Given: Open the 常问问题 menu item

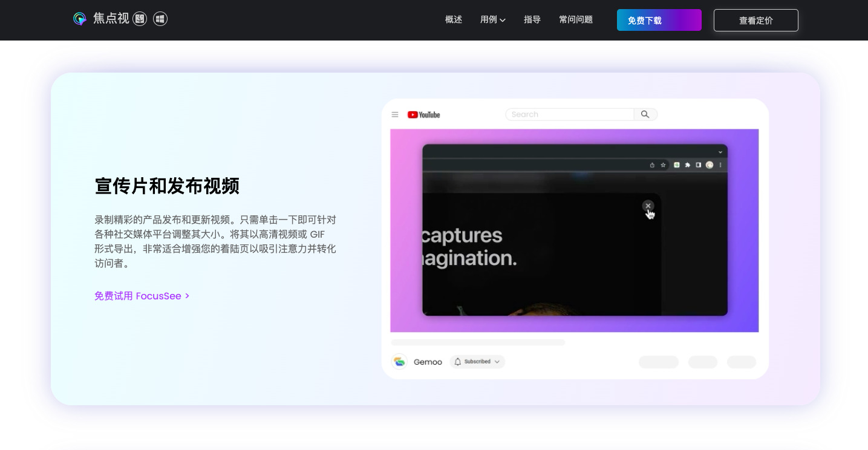Looking at the screenshot, I should [575, 19].
